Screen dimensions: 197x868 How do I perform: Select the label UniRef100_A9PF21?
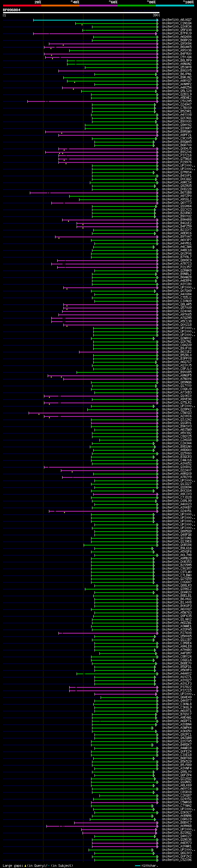[177, 135]
